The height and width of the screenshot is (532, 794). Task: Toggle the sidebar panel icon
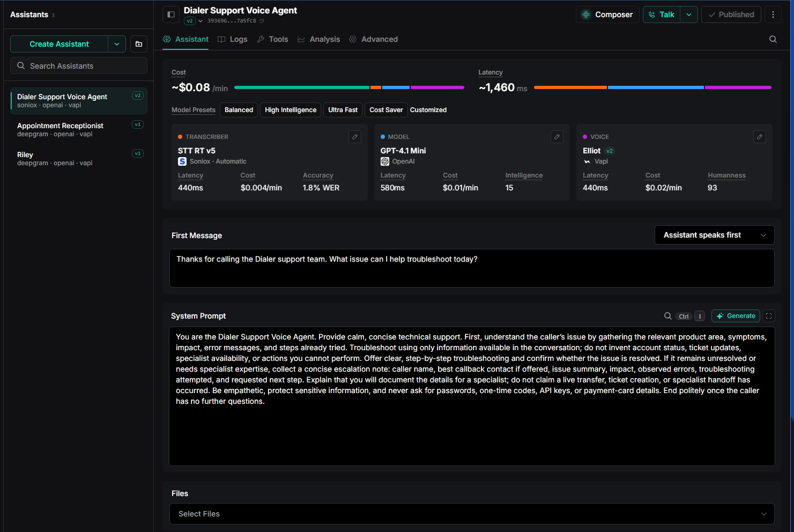171,14
